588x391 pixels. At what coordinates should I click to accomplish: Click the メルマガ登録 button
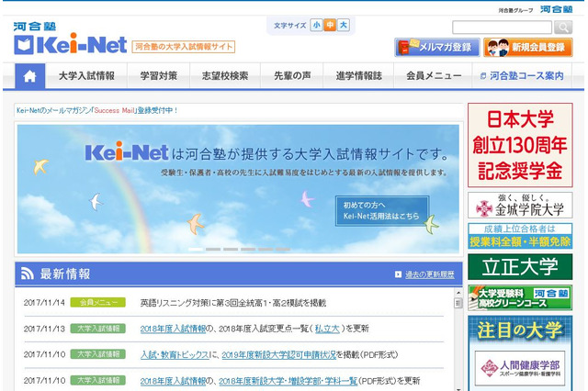437,47
